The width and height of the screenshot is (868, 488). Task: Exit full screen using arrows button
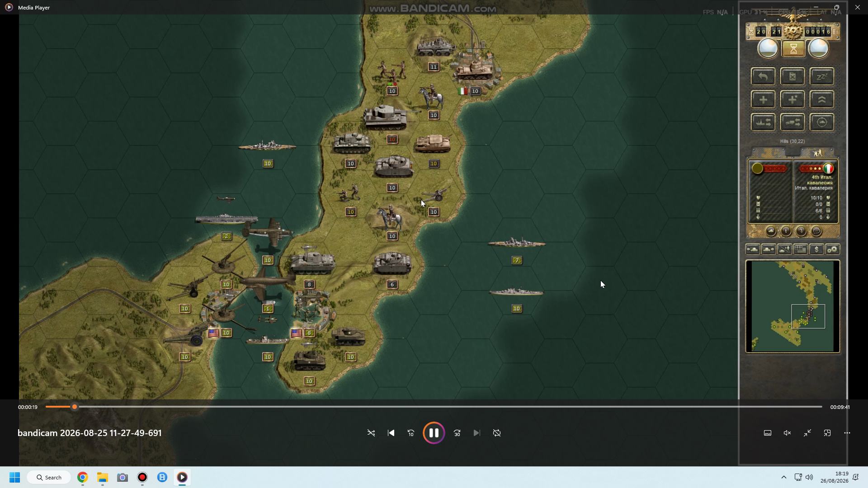point(807,433)
